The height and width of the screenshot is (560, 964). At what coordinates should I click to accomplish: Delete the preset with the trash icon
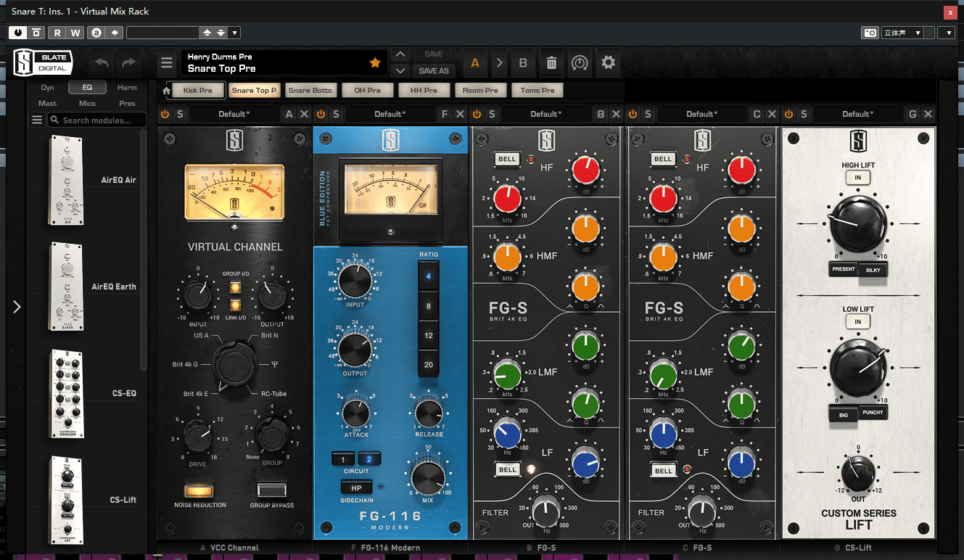pyautogui.click(x=551, y=63)
